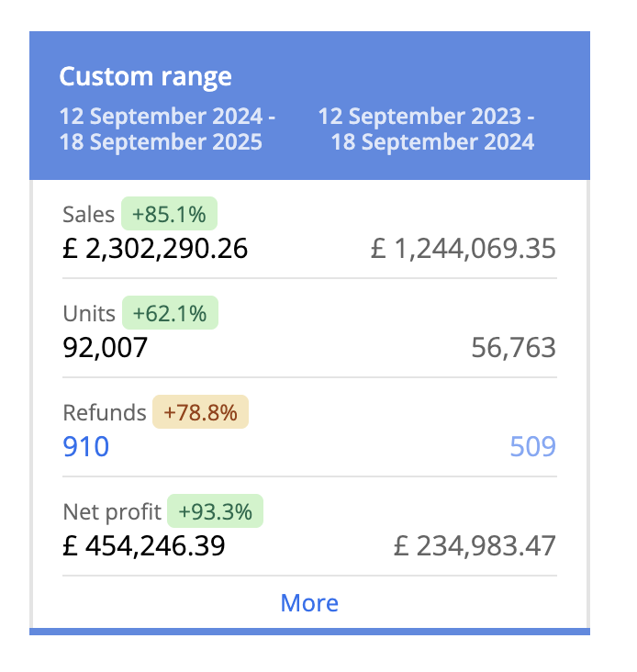Click the More link
This screenshot has width=637, height=672.
309,603
